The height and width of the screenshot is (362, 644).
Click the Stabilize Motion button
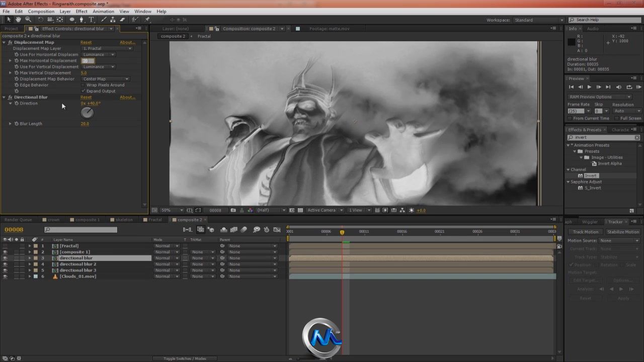click(x=623, y=232)
